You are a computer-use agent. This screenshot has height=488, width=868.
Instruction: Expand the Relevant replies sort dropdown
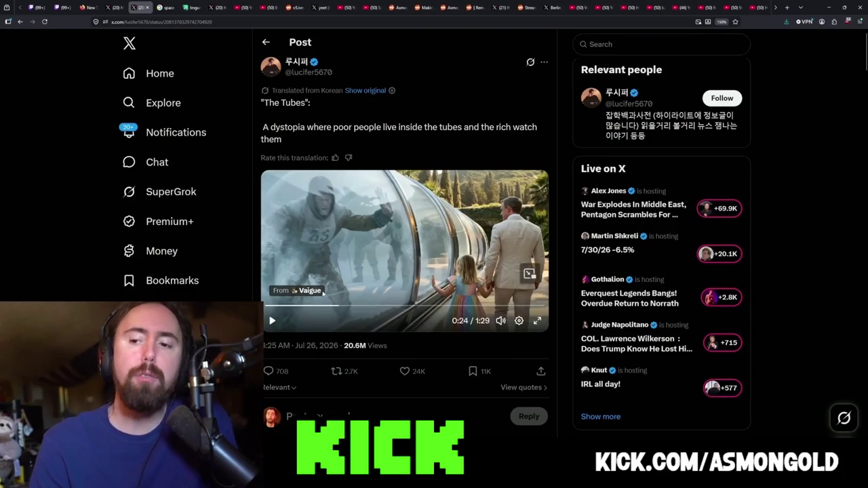point(279,387)
